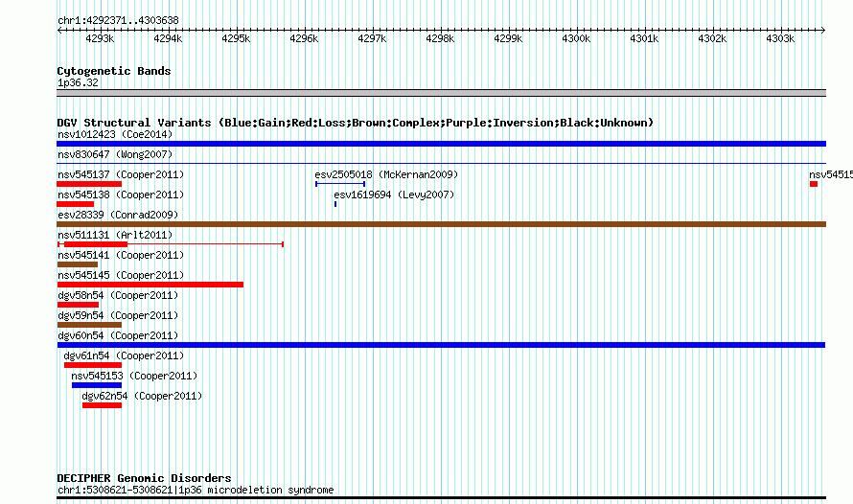The height and width of the screenshot is (504, 853).
Task: Click the 4293k ruler tick label
Action: [x=100, y=38]
